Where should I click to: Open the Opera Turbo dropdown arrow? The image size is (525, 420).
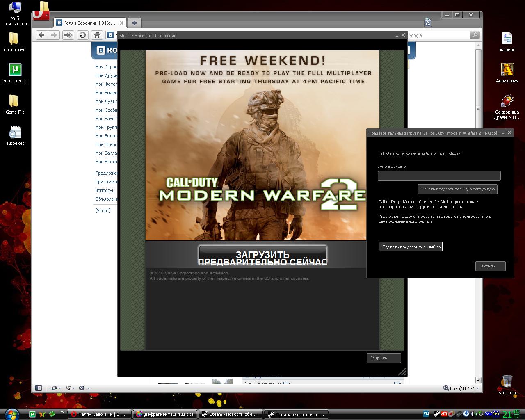tap(89, 388)
